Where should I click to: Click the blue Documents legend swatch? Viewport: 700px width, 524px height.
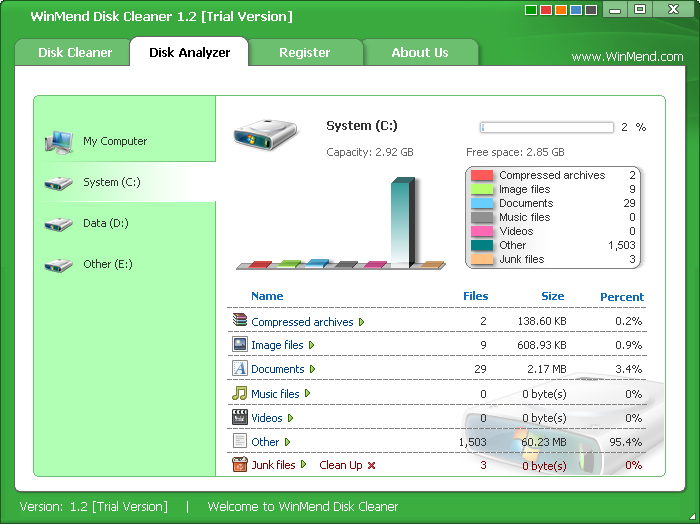482,203
